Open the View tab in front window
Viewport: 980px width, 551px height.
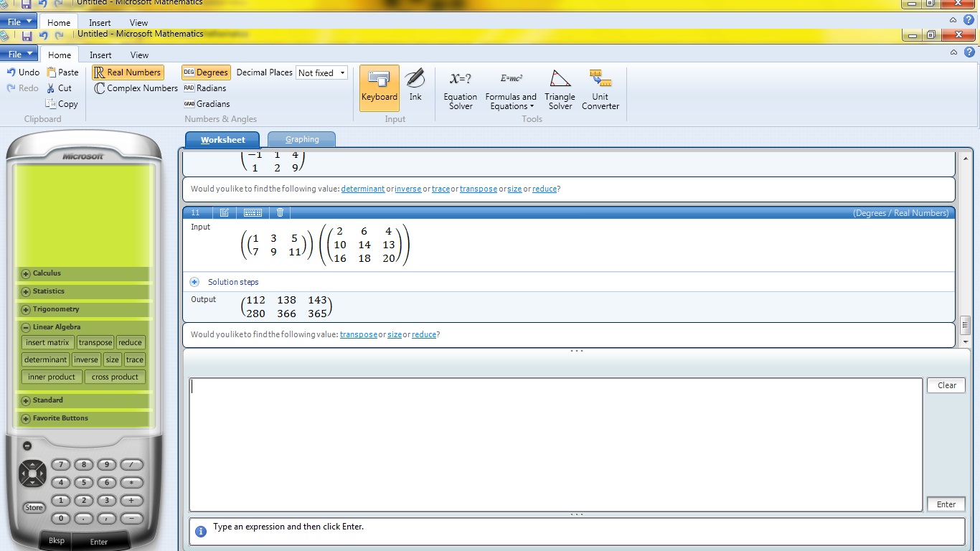(x=139, y=55)
